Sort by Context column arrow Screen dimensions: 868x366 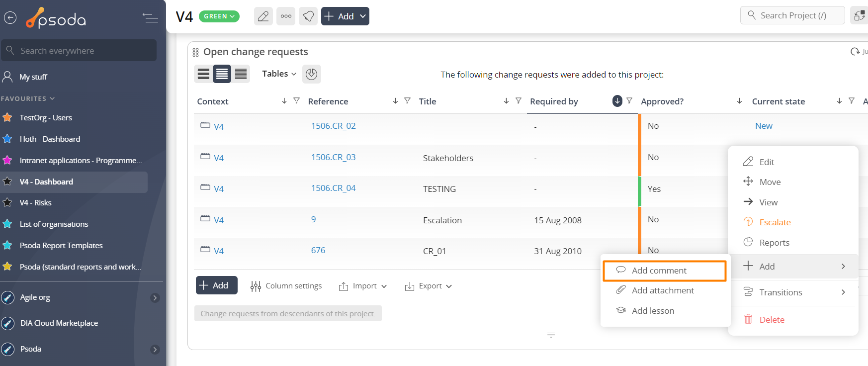(x=284, y=101)
